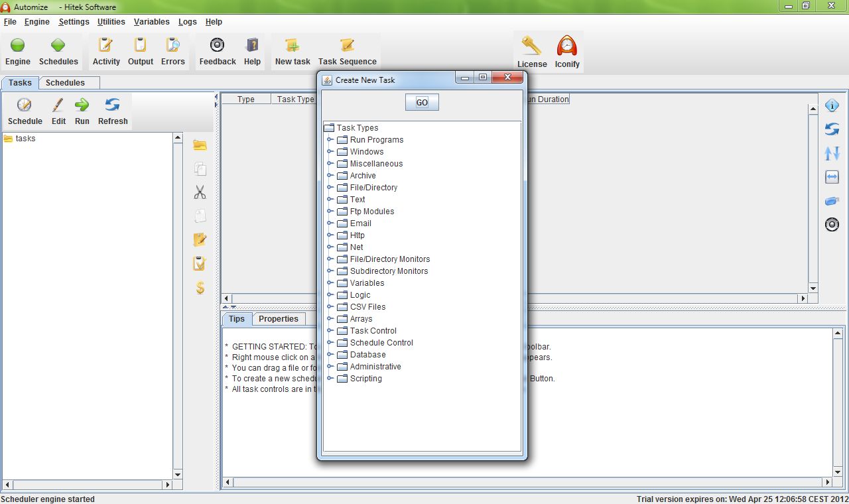
Task: Click the Refresh icon in Tasks panel
Action: pyautogui.click(x=113, y=105)
